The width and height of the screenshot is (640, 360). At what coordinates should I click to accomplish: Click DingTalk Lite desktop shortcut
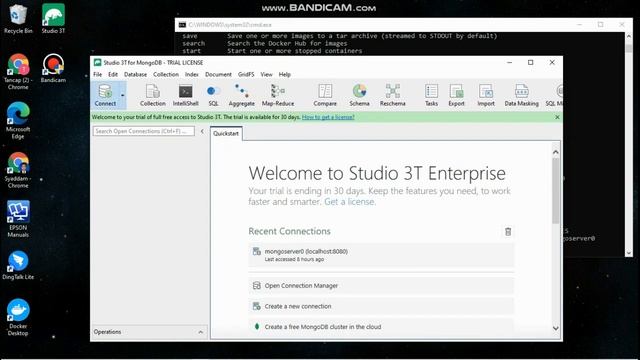point(18,265)
